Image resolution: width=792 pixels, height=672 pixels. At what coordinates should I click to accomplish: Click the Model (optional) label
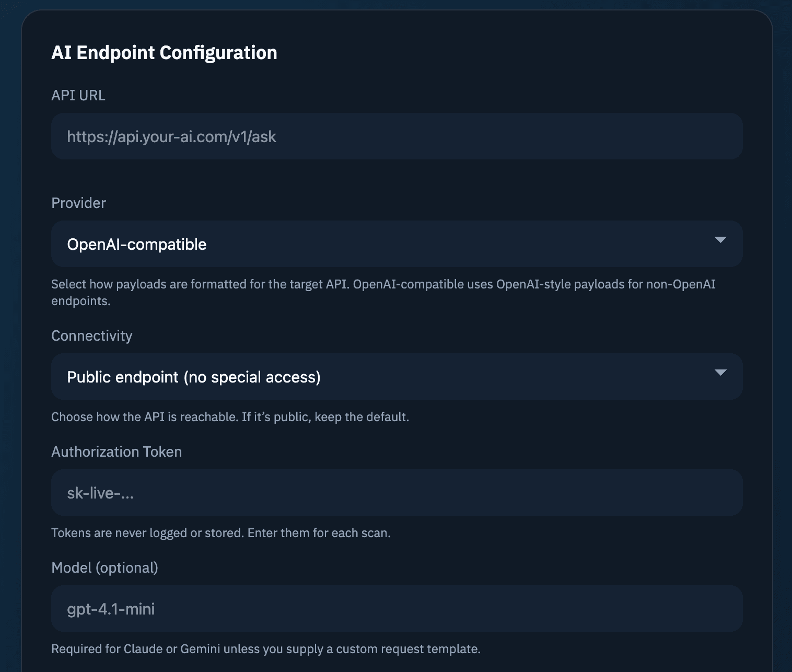tap(105, 567)
